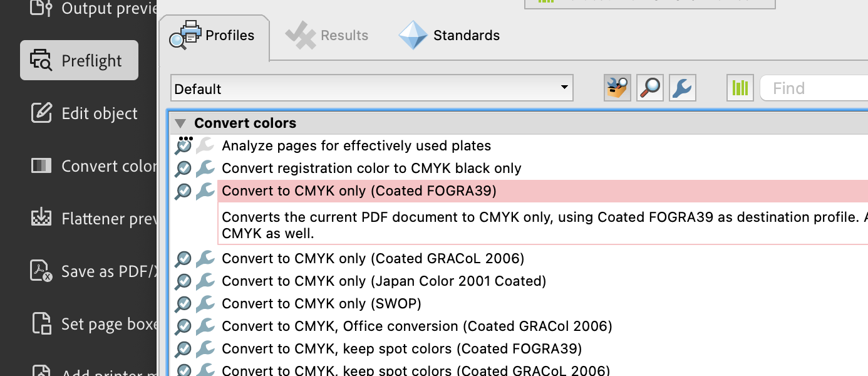Click the wrench fixups icon next to the magnifier
The width and height of the screenshot is (868, 376).
pyautogui.click(x=682, y=88)
